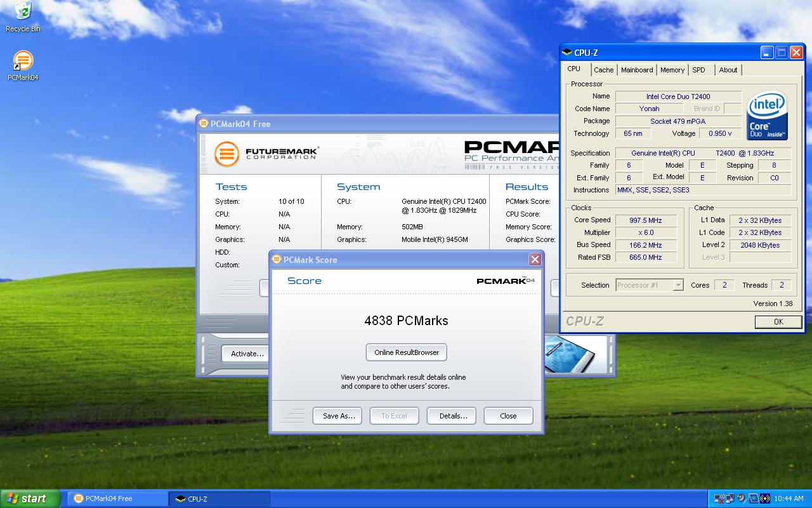Click the Intel Core Duo inside logo
The width and height of the screenshot is (812, 508).
click(x=767, y=116)
